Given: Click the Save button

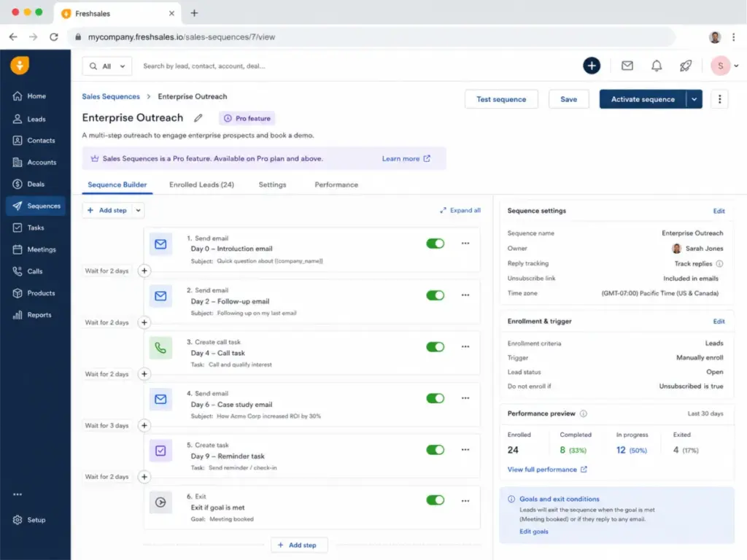Looking at the screenshot, I should pyautogui.click(x=568, y=99).
